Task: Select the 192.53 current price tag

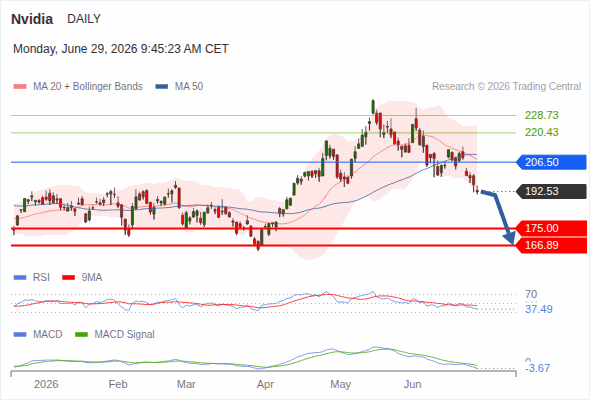Action: (551, 191)
